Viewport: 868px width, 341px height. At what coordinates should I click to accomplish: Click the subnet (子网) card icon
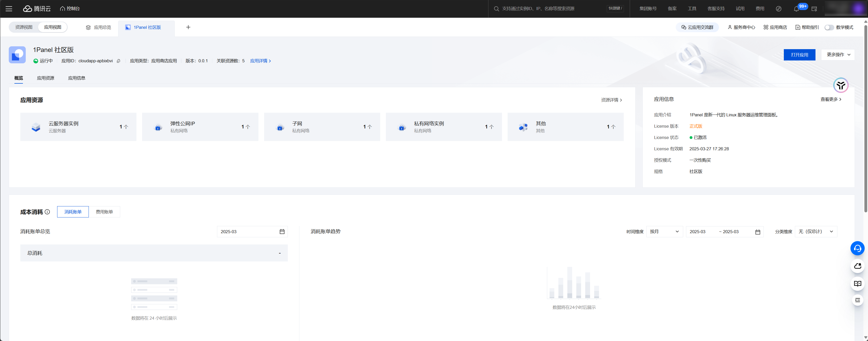click(x=280, y=127)
